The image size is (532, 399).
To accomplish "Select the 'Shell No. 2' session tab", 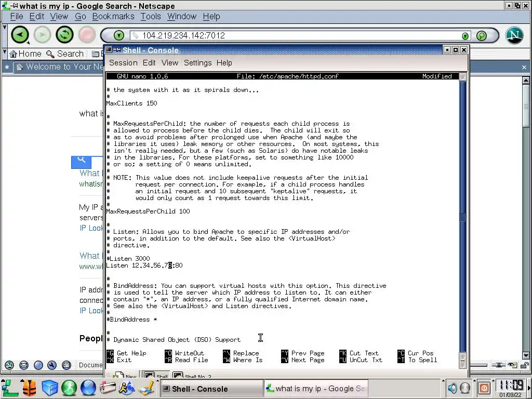I will [193, 376].
